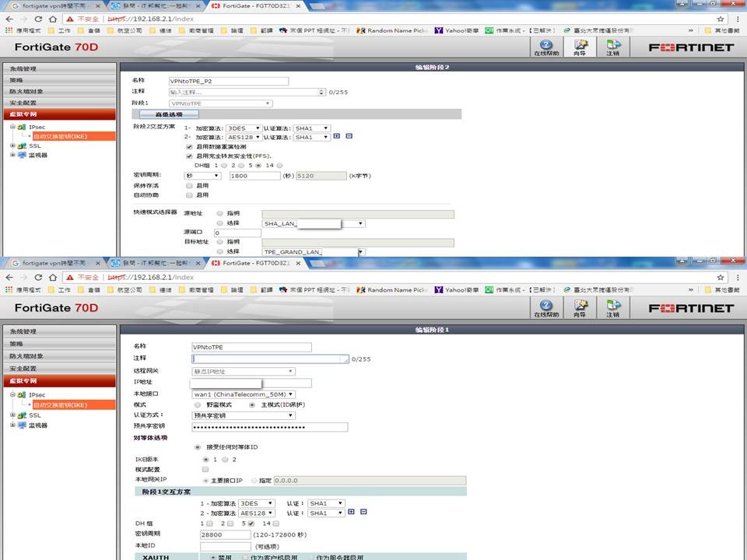The height and width of the screenshot is (560, 747).
Task: Switch to fortigate vpn tab in Phase 2 browser window
Action: coord(54,5)
